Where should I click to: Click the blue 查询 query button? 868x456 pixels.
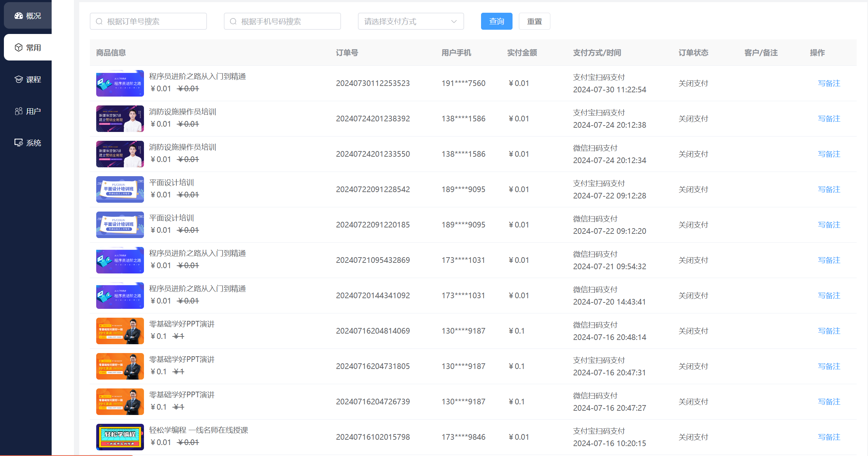(x=496, y=22)
